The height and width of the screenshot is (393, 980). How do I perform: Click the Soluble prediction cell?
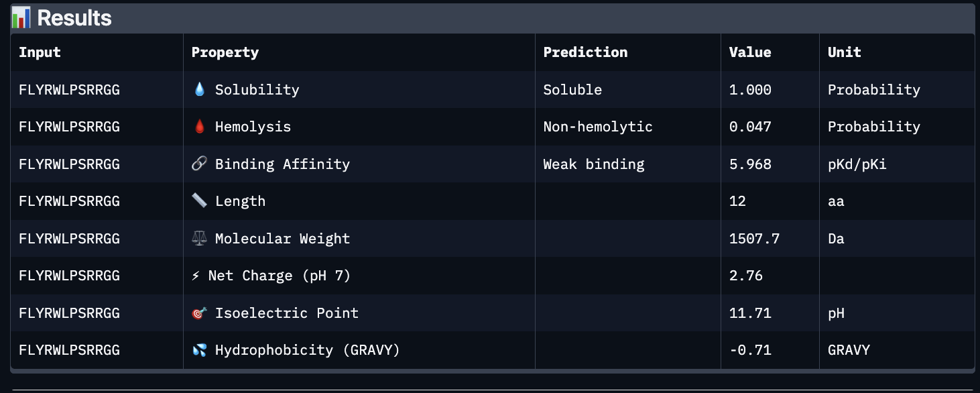pos(572,90)
